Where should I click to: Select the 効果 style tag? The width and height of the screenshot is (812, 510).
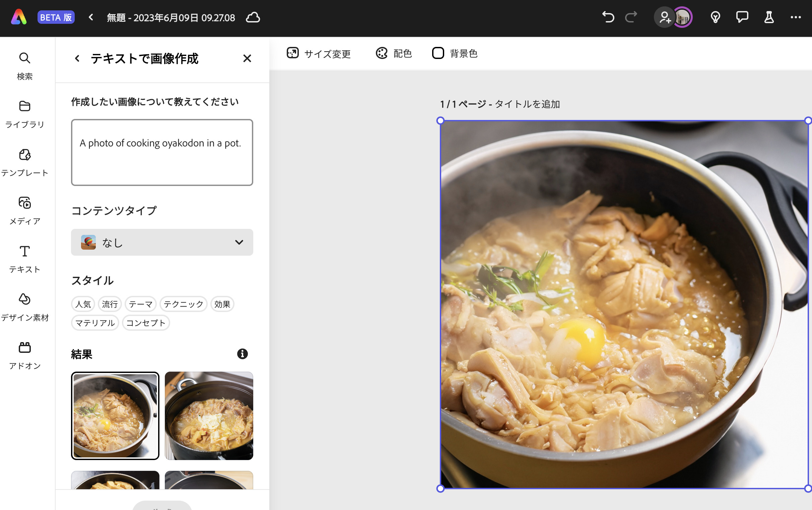click(x=222, y=304)
